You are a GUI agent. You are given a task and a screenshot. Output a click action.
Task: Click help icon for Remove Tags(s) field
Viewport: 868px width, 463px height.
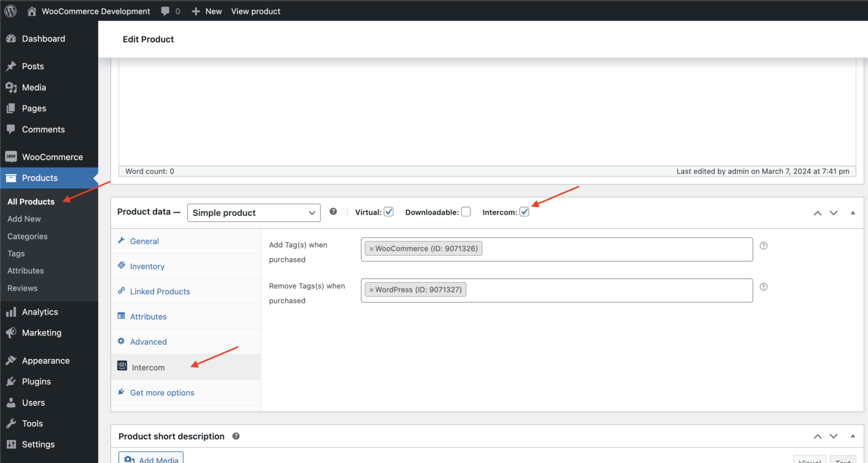tap(763, 287)
